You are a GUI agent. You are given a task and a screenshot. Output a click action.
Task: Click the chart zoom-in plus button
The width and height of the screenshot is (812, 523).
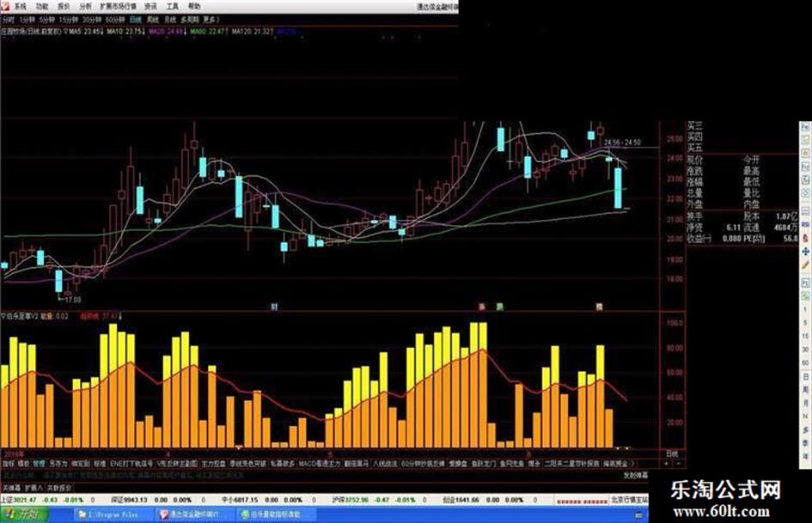[x=666, y=464]
